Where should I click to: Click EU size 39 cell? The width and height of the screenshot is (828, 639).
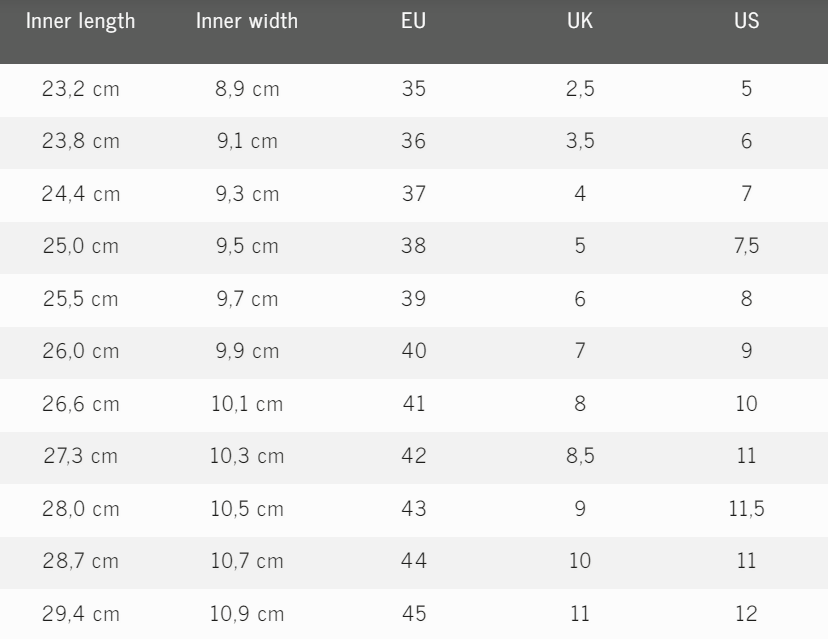413,299
